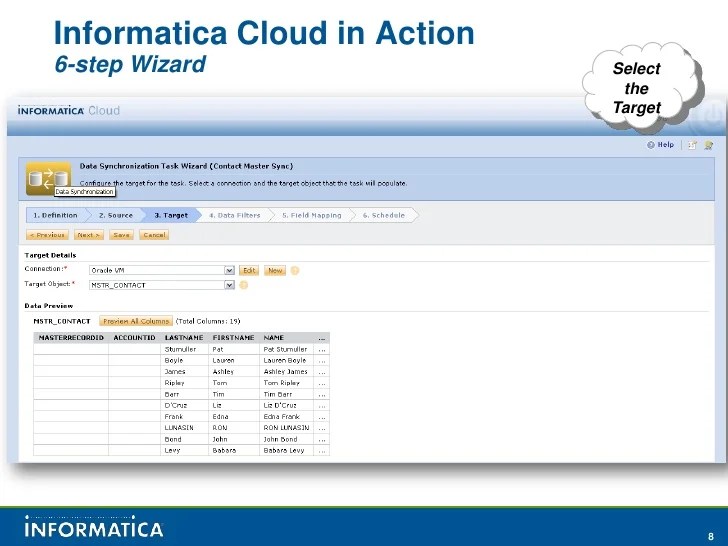Open the Target Object dropdown arrow
Image resolution: width=728 pixels, height=546 pixels.
[229, 285]
